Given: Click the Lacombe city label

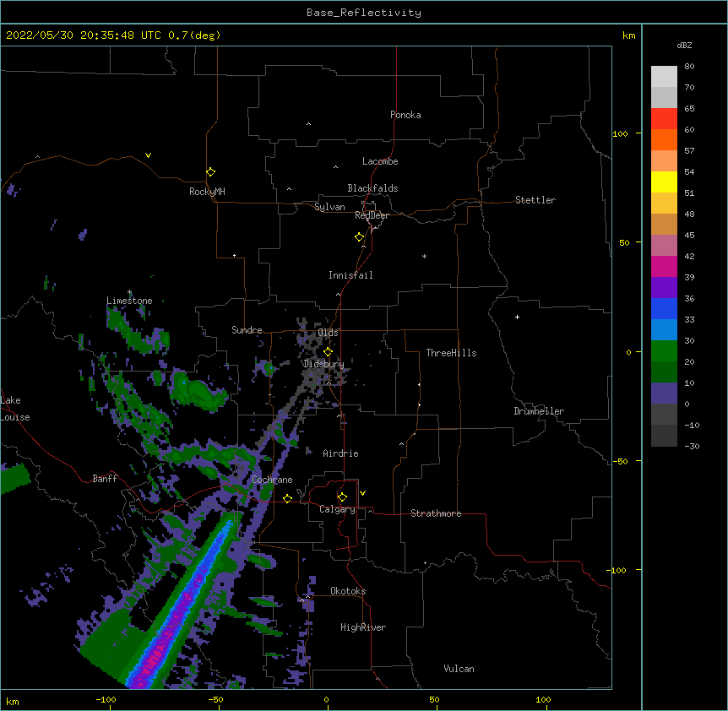Looking at the screenshot, I should click(380, 161).
